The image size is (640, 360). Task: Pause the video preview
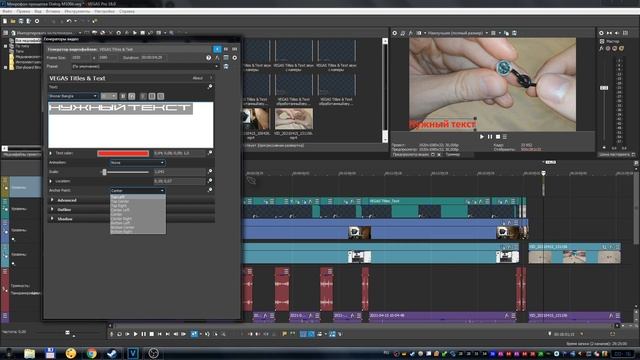[x=490, y=137]
